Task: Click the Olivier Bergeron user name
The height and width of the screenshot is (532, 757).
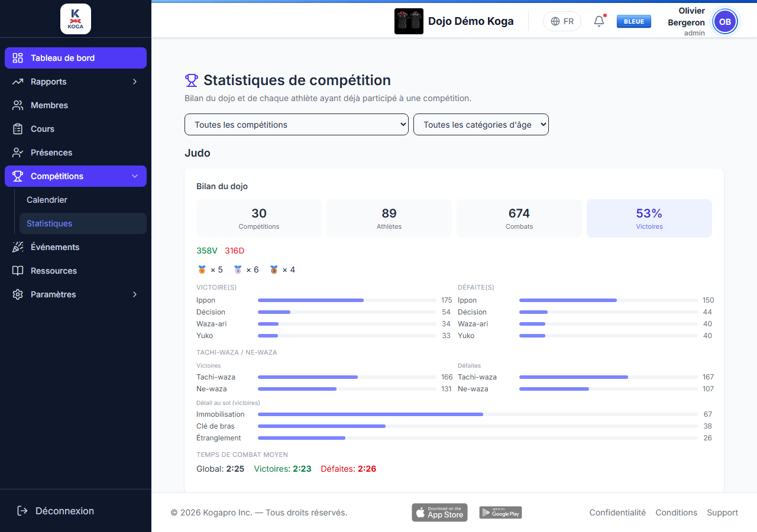Action: coord(686,17)
